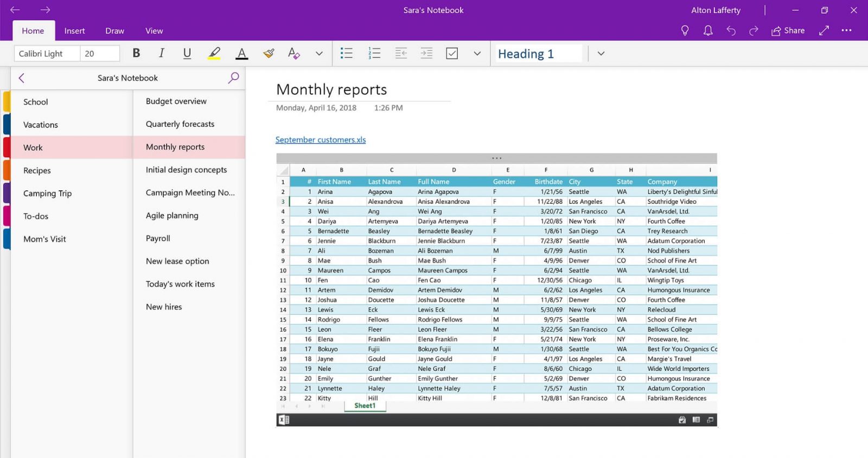The width and height of the screenshot is (868, 458).
Task: Toggle underline formatting
Action: (187, 53)
